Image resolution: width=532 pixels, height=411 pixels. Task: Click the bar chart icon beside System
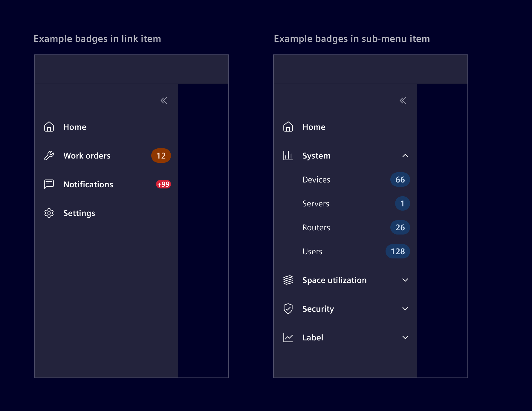pos(288,155)
